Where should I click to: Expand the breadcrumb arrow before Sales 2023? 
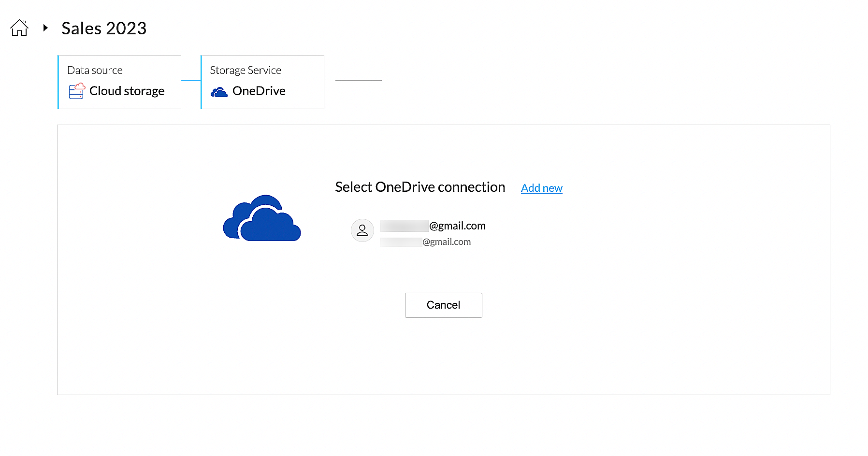click(x=45, y=28)
